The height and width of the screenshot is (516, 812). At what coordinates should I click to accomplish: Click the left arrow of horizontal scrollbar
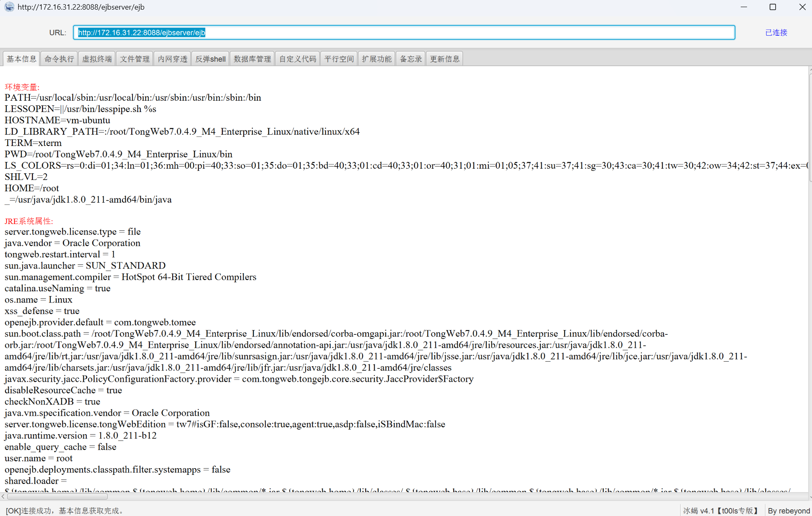(x=3, y=496)
